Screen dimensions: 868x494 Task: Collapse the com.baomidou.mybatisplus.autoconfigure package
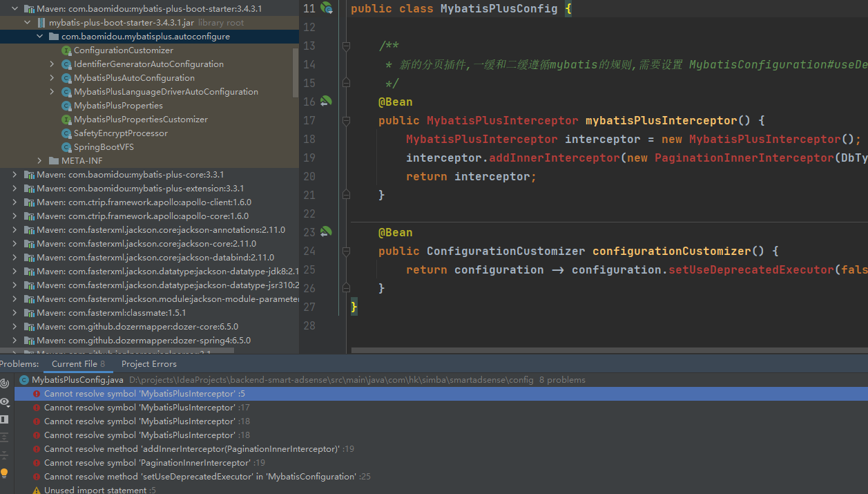tap(39, 37)
